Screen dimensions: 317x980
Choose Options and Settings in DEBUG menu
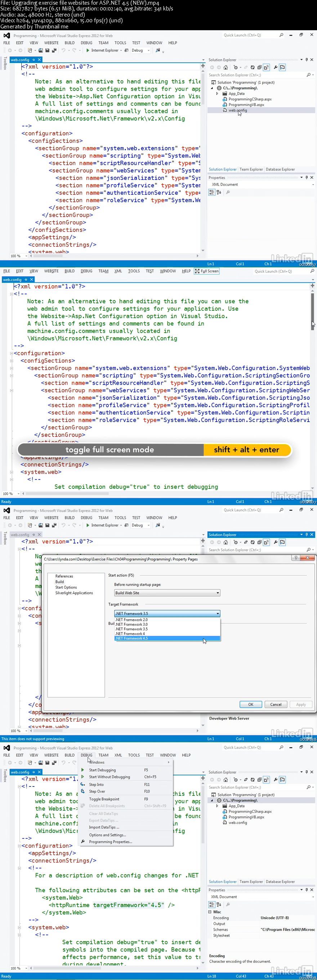click(107, 835)
